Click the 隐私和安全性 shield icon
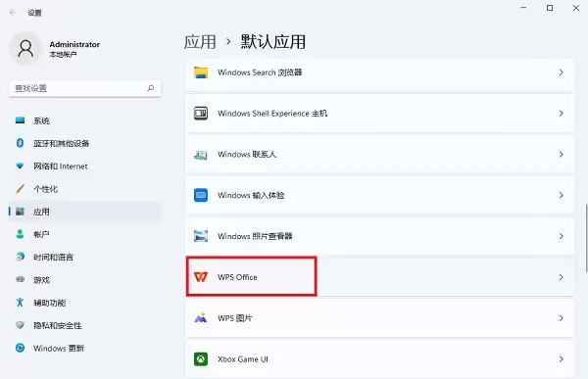588x379 pixels. coord(20,325)
